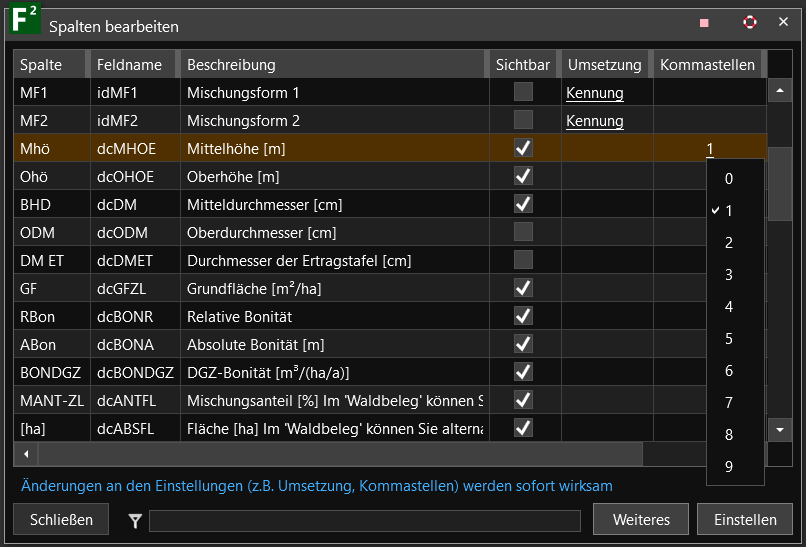The width and height of the screenshot is (806, 547).
Task: Close the Spalten bearbeiten dialog
Action: point(783,22)
